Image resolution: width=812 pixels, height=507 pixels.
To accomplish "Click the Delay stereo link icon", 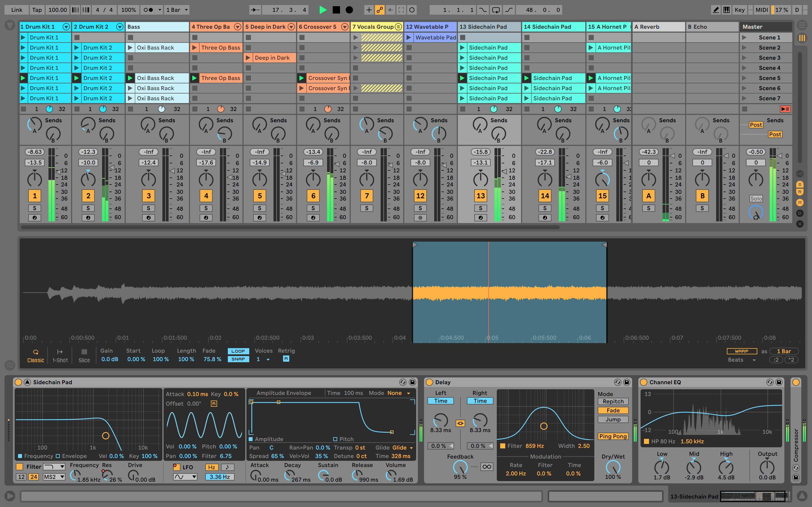I will click(460, 423).
